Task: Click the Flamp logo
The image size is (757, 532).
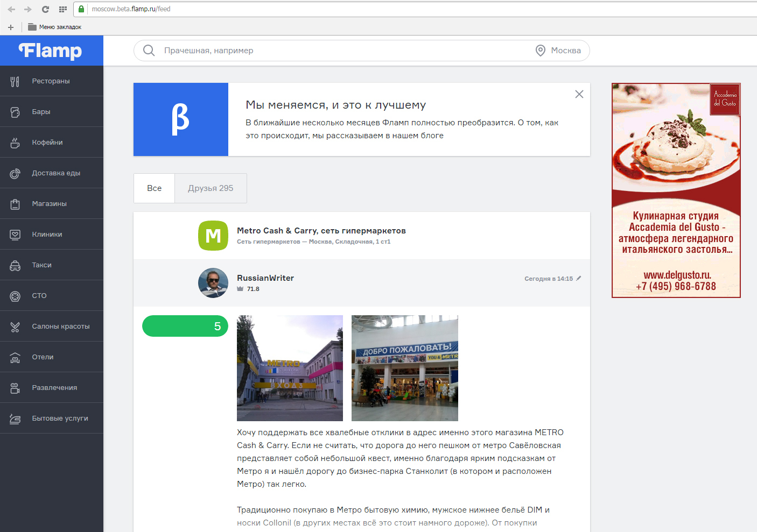Action: click(51, 51)
